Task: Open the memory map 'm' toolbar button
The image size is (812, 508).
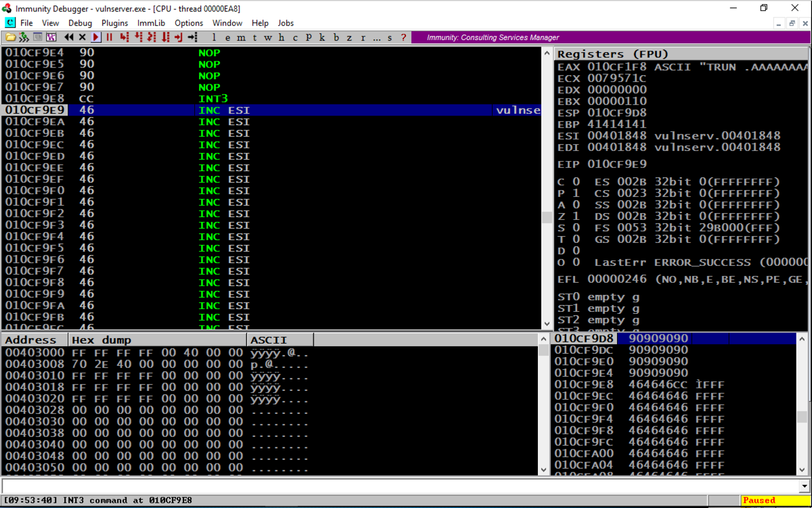Action: click(x=240, y=37)
